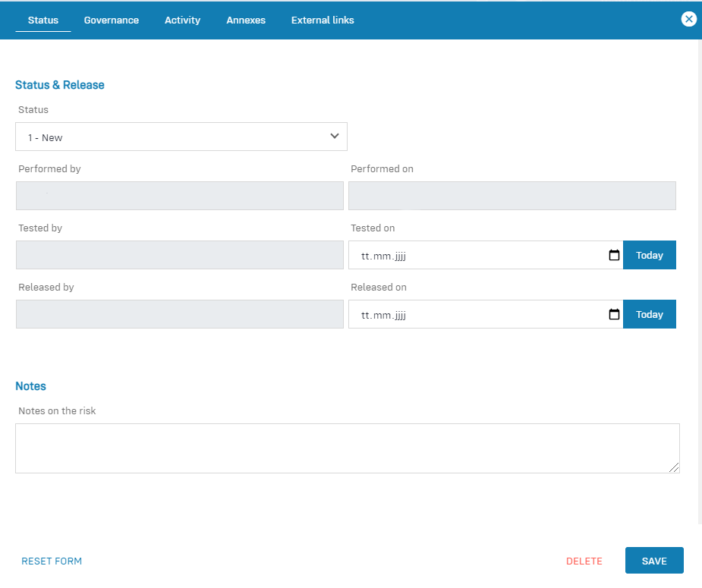Click RESET FORM link

52,561
